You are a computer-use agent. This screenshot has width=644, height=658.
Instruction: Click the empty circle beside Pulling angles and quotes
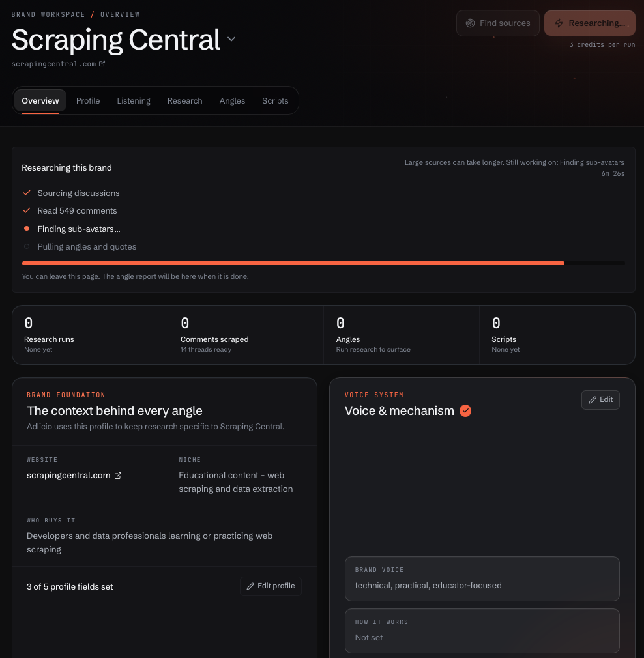tap(27, 246)
